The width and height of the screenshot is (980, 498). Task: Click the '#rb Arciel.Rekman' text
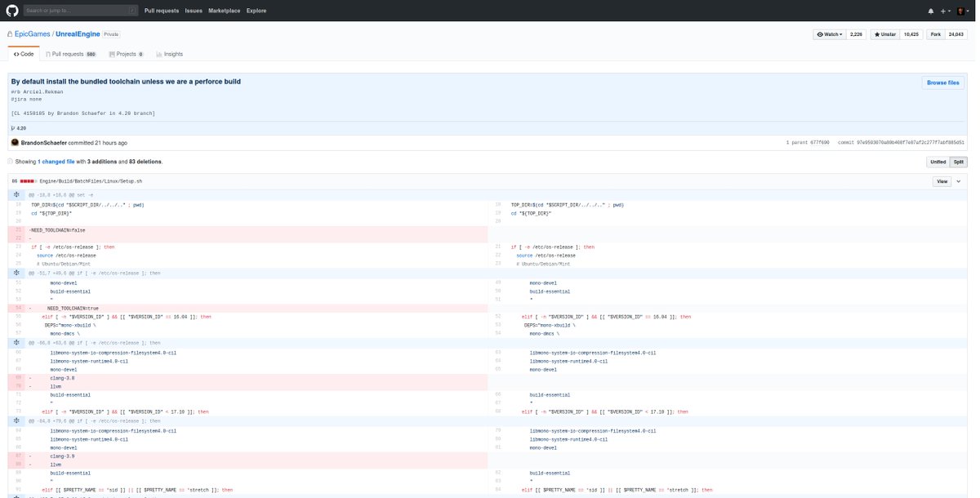point(37,92)
